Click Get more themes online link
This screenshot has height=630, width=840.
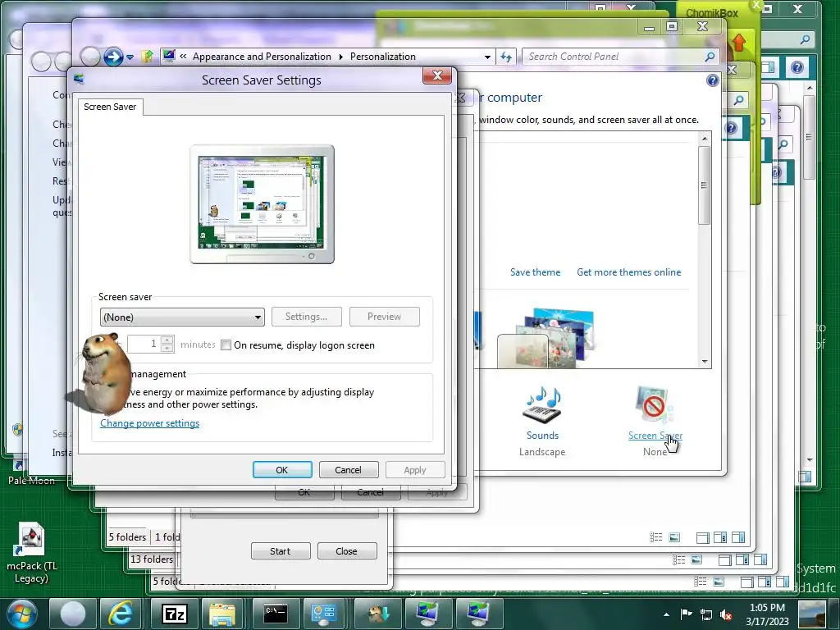click(629, 272)
